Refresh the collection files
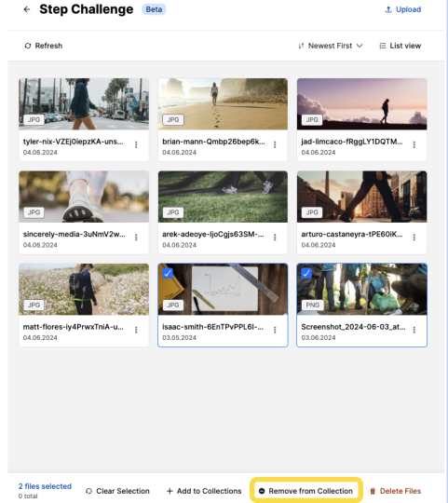448x503 pixels. pyautogui.click(x=44, y=46)
